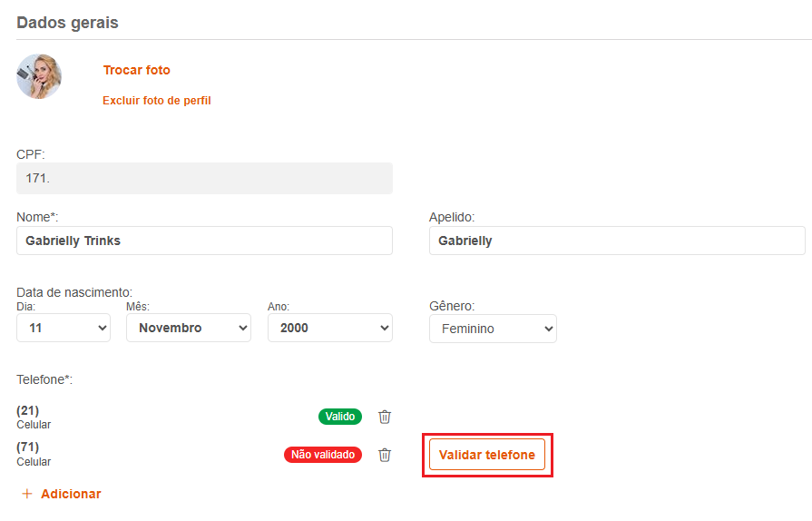Open the Ano dropdown showing 2000

pos(330,328)
